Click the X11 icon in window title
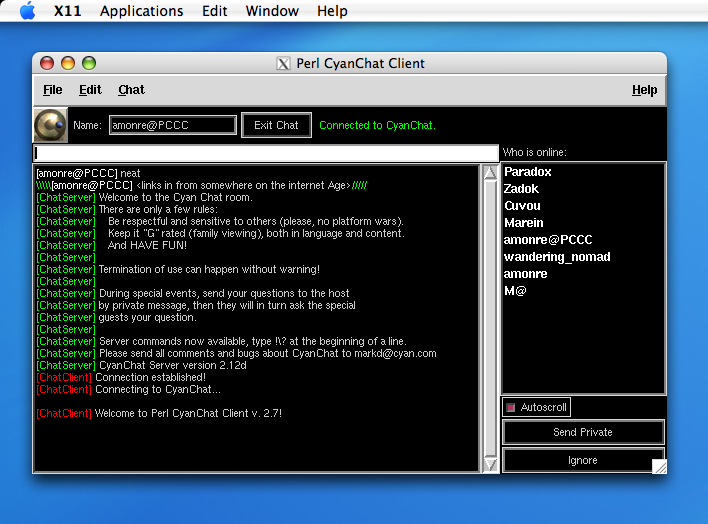Screen dimensions: 708x524 click(x=283, y=64)
